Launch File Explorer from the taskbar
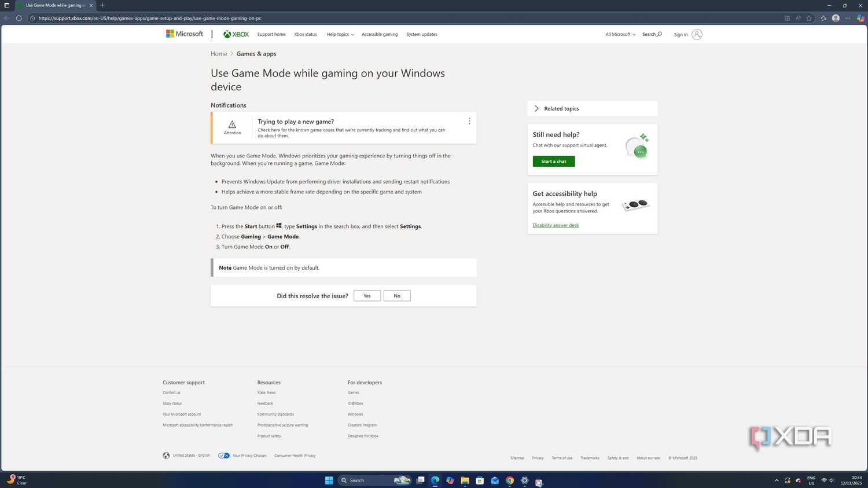Image resolution: width=868 pixels, height=488 pixels. (x=465, y=480)
